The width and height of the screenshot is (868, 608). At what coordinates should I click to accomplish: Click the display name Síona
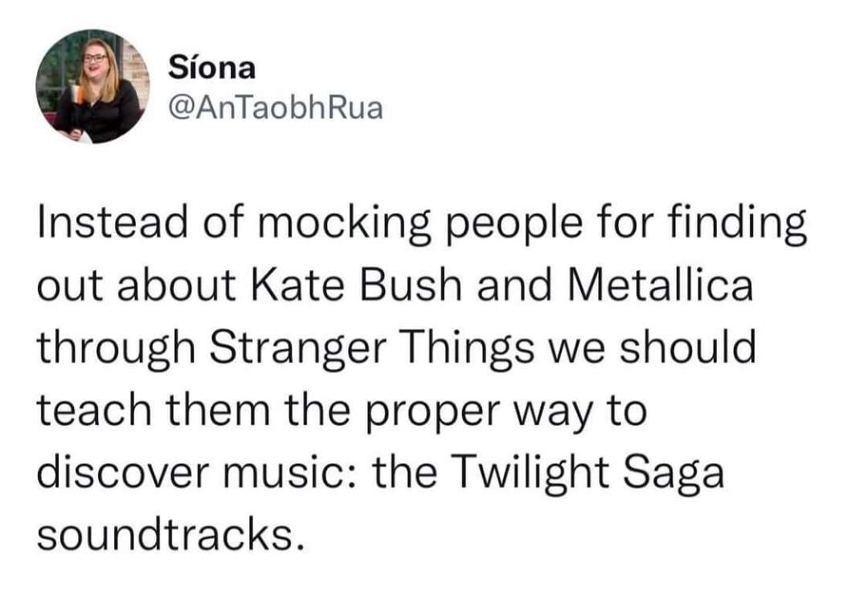point(212,68)
